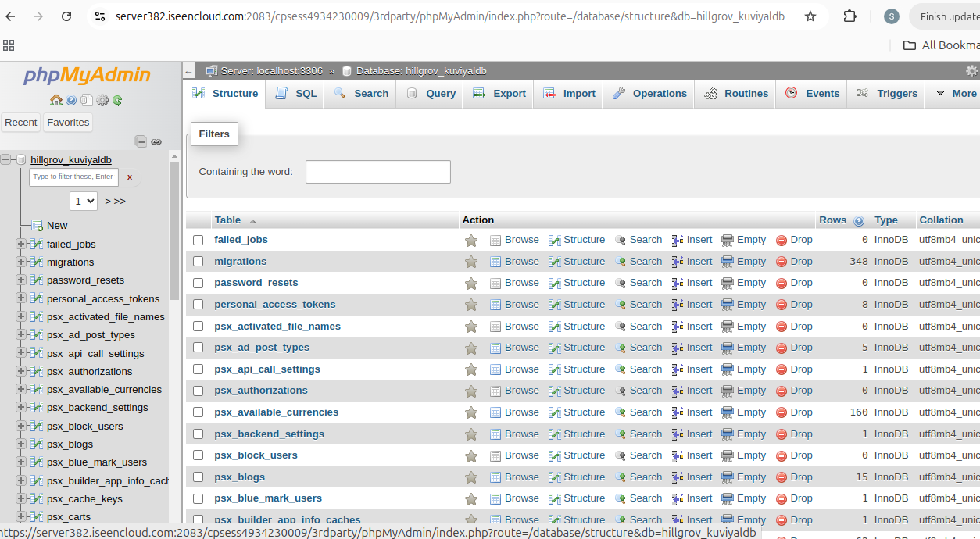The width and height of the screenshot is (980, 539).
Task: Click the phpMyAdmin documentation help icon
Action: [71, 100]
